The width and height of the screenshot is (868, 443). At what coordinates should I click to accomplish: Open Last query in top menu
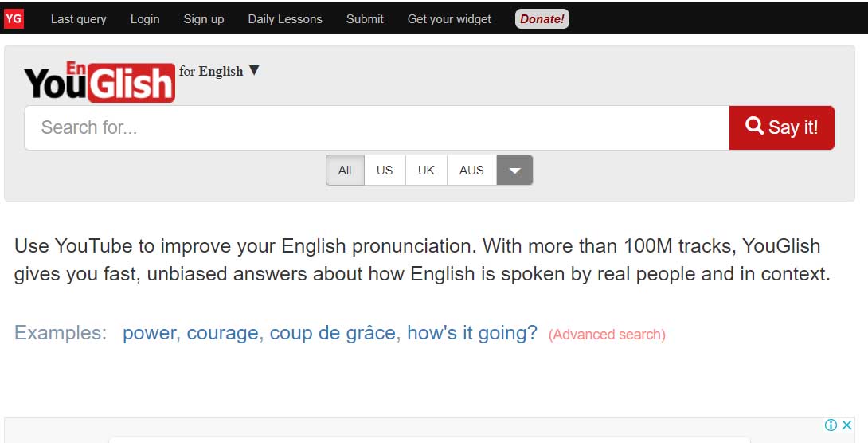pyautogui.click(x=79, y=19)
